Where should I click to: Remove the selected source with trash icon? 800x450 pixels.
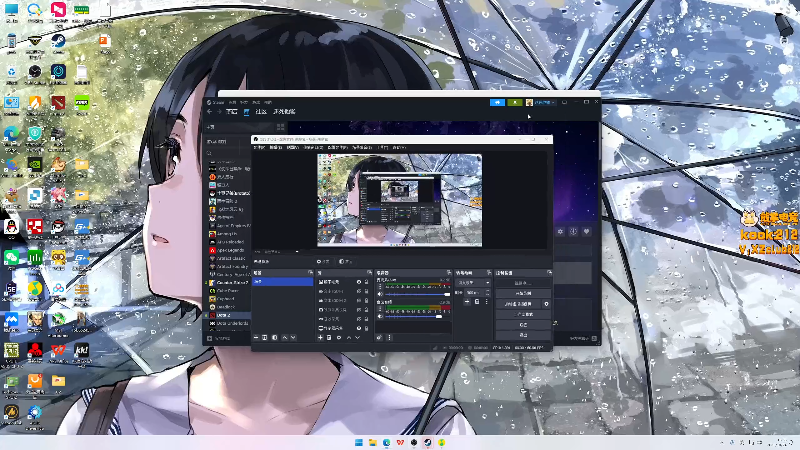[x=329, y=337]
